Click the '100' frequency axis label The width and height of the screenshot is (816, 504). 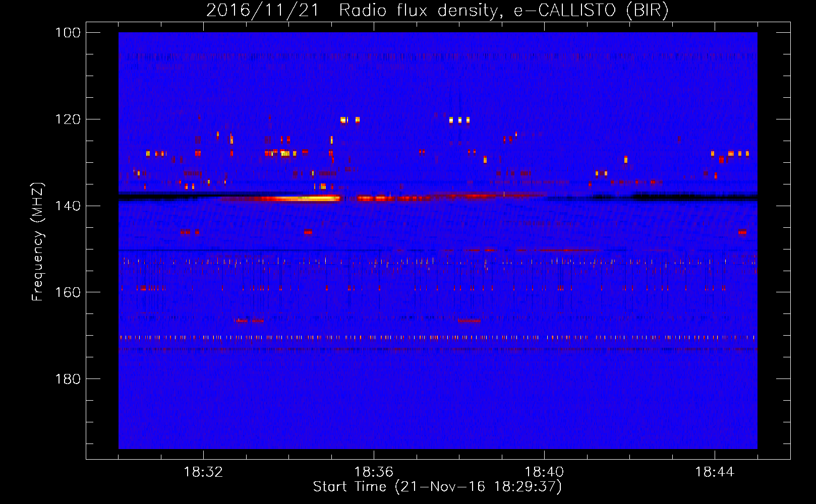click(68, 33)
